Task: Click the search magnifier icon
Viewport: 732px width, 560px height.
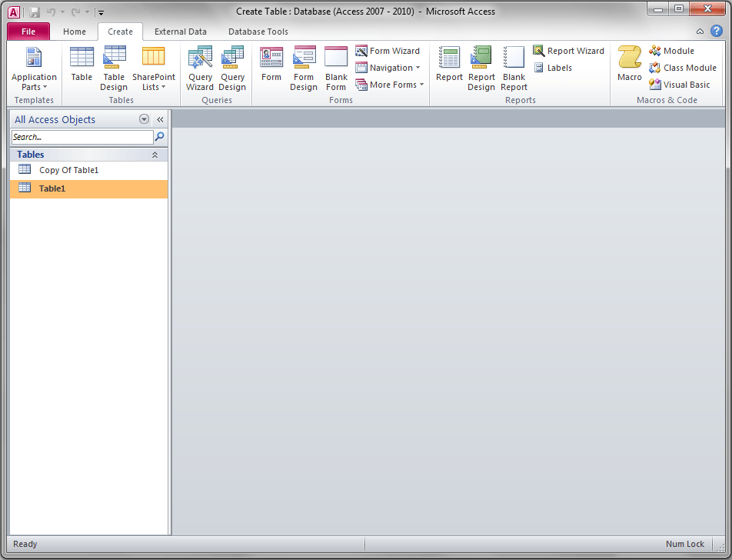Action: [x=160, y=136]
